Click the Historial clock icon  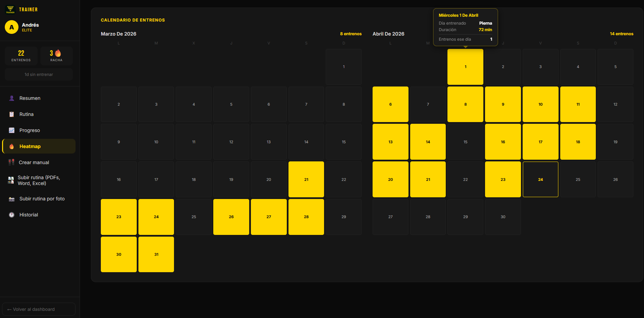[12, 215]
